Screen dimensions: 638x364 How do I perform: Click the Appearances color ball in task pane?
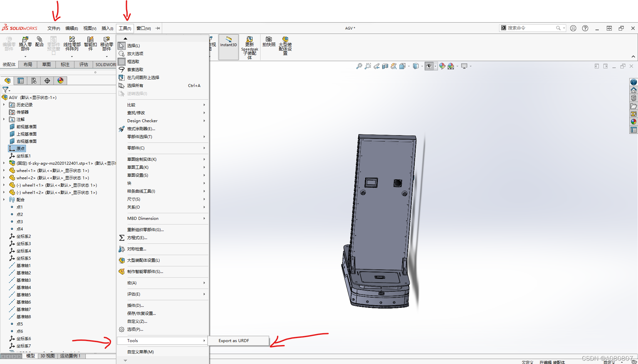point(634,122)
